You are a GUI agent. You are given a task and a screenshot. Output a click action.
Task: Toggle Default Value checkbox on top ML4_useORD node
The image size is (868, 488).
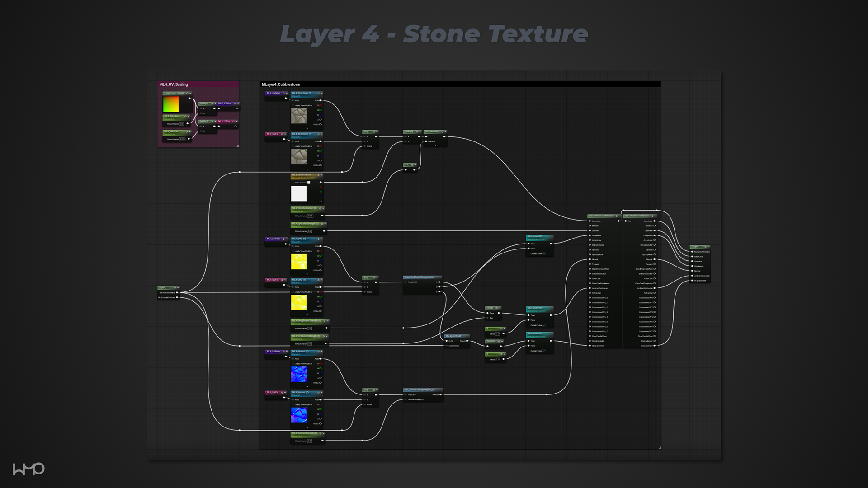tap(544, 254)
